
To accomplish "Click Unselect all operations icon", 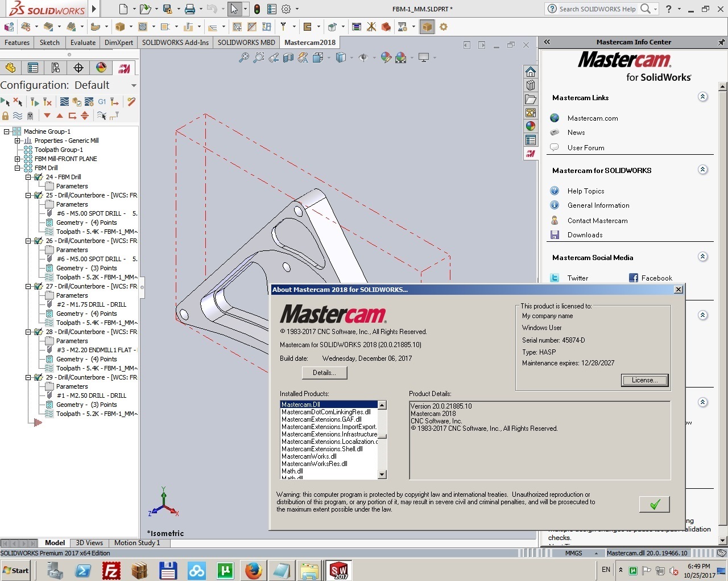I will [x=18, y=102].
